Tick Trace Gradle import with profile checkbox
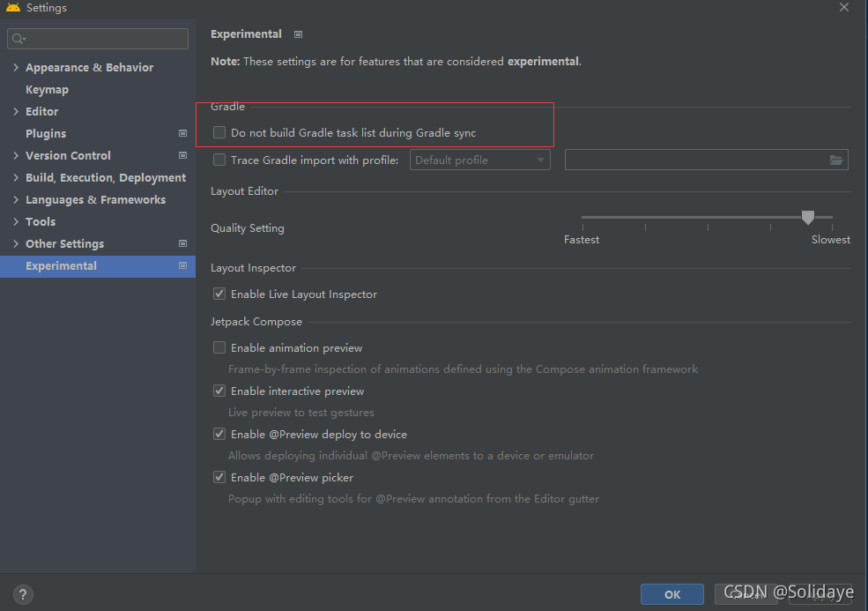The width and height of the screenshot is (868, 611). 219,160
